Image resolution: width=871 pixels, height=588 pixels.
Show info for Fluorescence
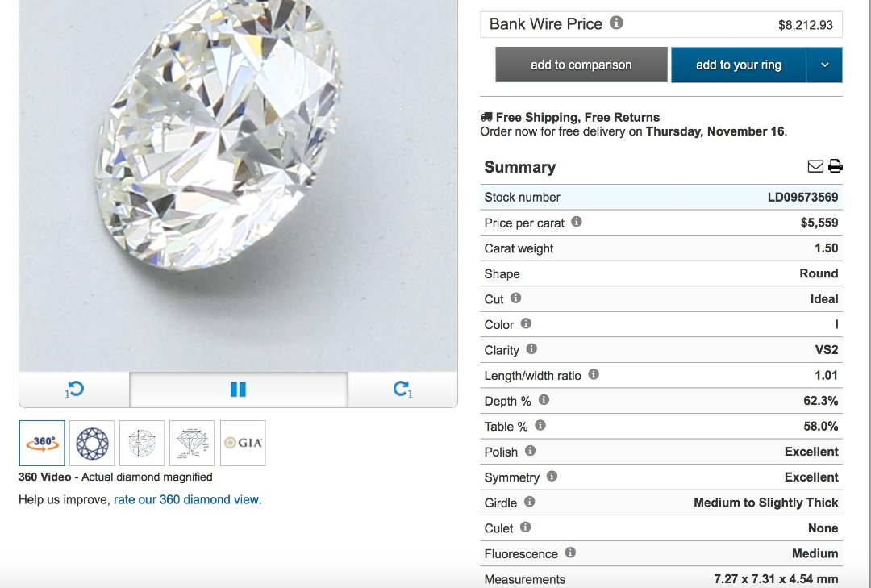pyautogui.click(x=570, y=553)
